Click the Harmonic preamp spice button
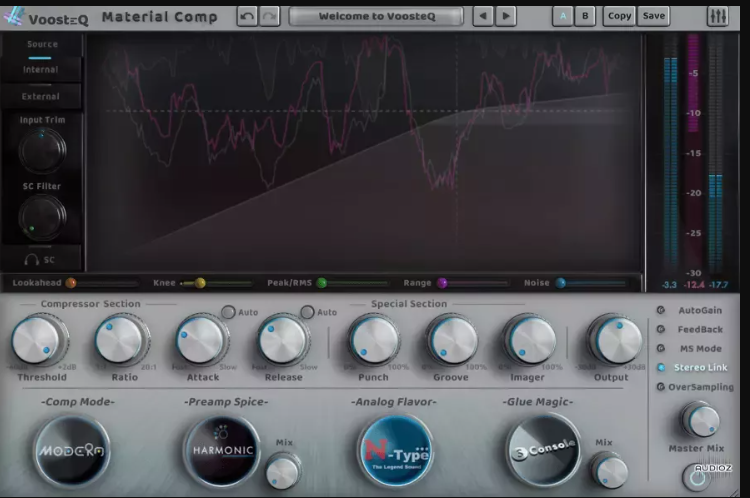The height and width of the screenshot is (498, 750). click(221, 450)
